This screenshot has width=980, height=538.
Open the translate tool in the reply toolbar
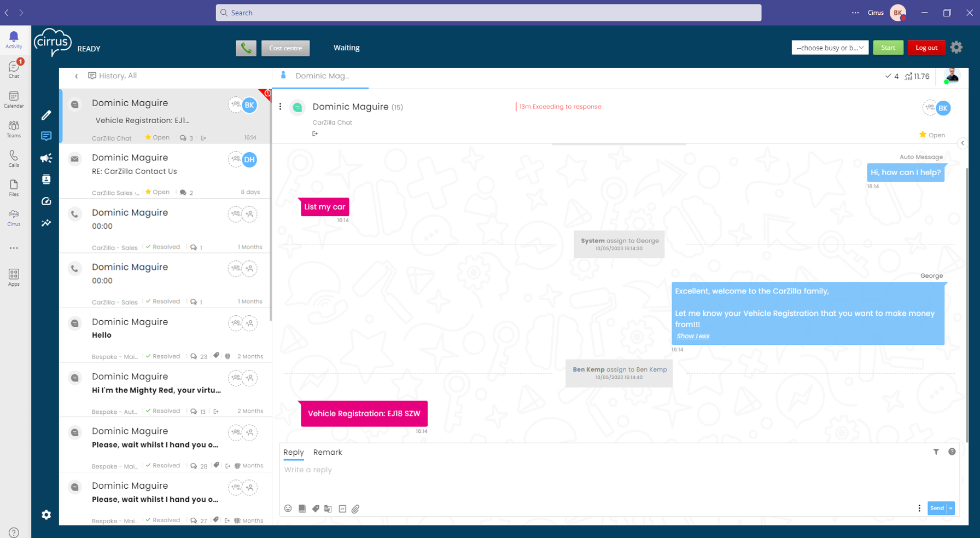329,508
